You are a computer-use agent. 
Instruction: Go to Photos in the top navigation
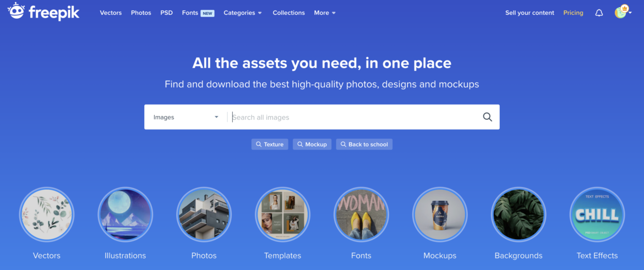(141, 13)
